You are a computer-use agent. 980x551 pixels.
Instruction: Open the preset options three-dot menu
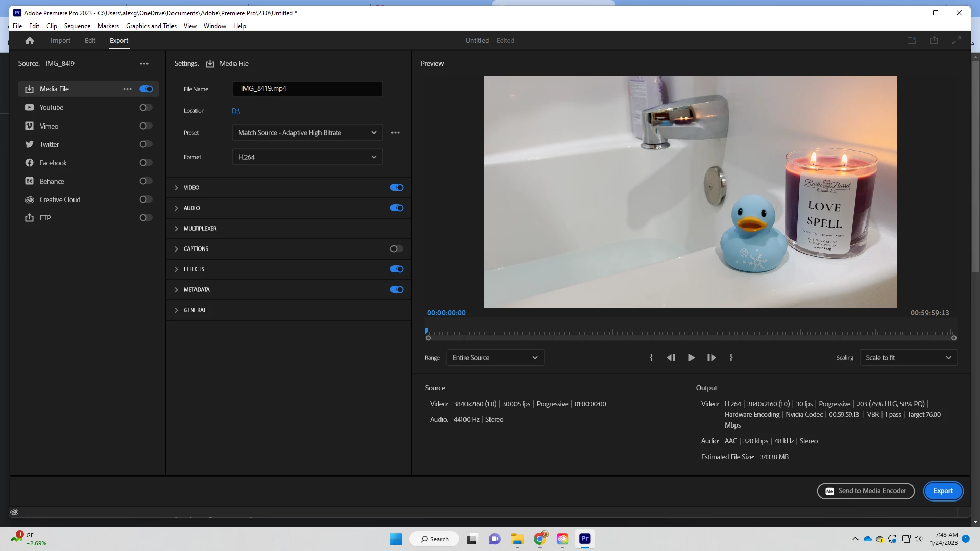click(x=395, y=133)
